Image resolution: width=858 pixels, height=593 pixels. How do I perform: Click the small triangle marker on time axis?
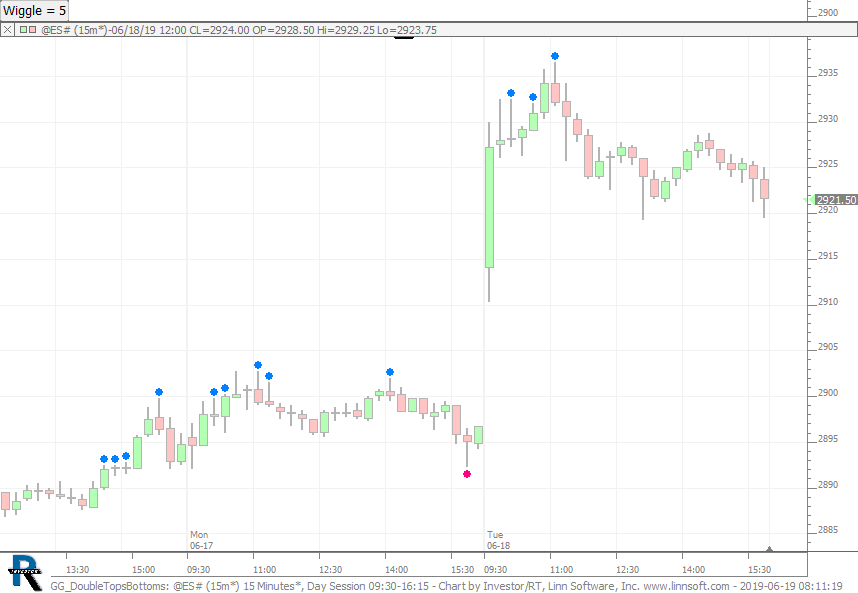[x=769, y=548]
